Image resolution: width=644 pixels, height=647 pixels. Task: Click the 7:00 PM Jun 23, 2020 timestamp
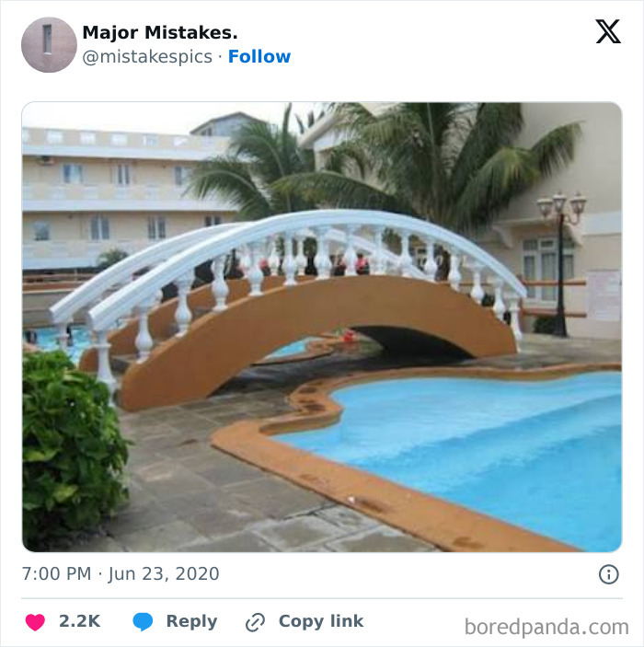pyautogui.click(x=121, y=574)
